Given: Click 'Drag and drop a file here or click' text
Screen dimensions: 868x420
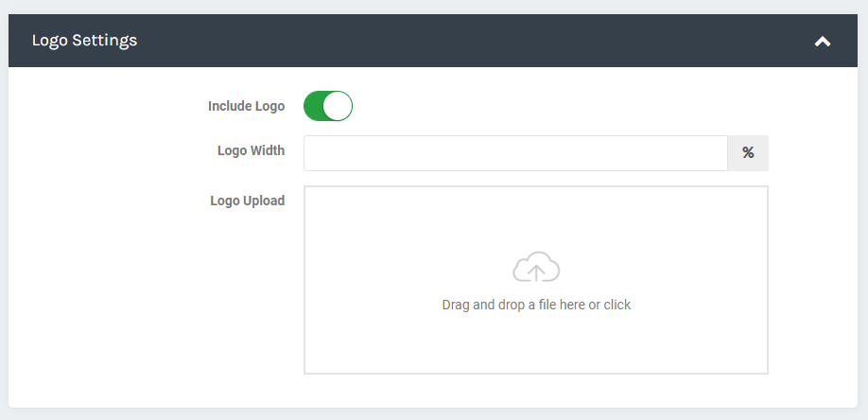Looking at the screenshot, I should (x=536, y=305).
